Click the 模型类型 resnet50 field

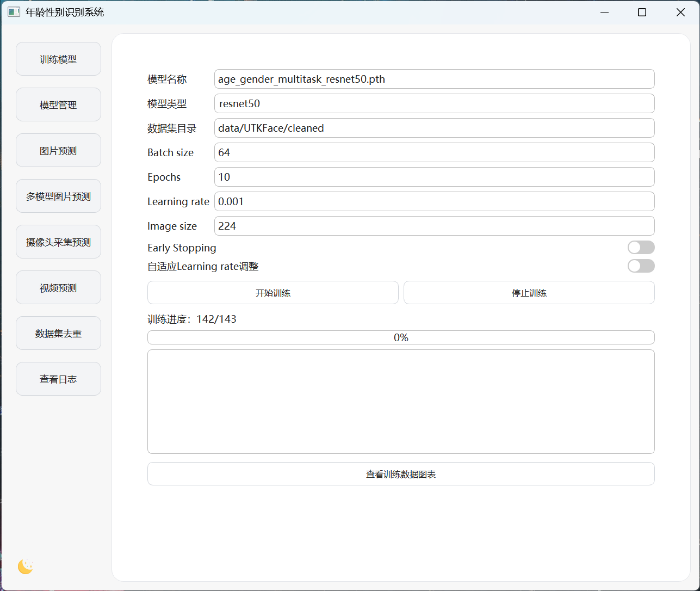point(434,103)
